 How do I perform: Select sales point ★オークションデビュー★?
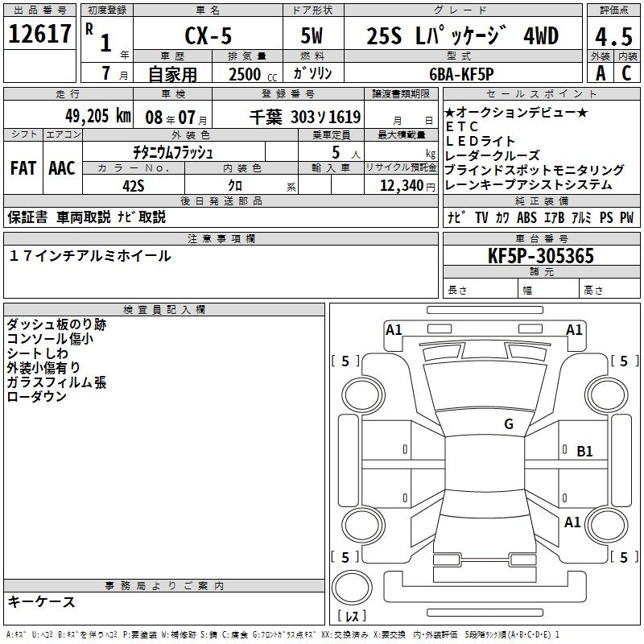[x=516, y=113]
